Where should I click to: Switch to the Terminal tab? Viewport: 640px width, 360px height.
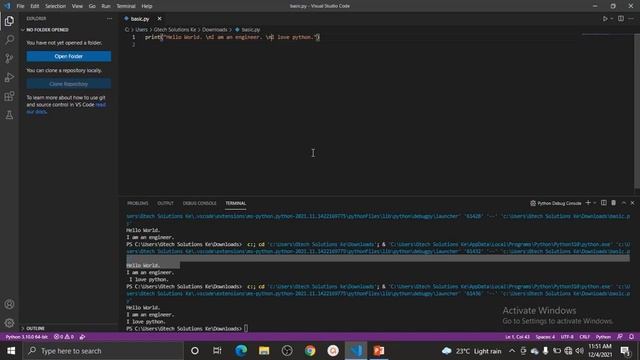pos(236,203)
